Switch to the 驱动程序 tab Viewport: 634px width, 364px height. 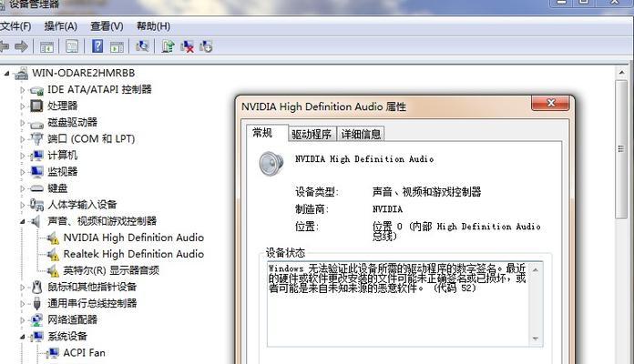tap(312, 134)
